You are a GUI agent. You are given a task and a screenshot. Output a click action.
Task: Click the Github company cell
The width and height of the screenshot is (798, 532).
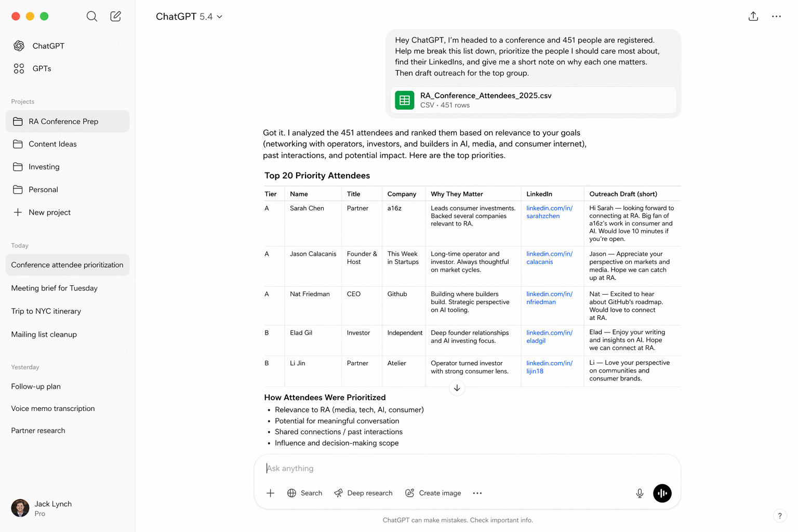click(397, 294)
